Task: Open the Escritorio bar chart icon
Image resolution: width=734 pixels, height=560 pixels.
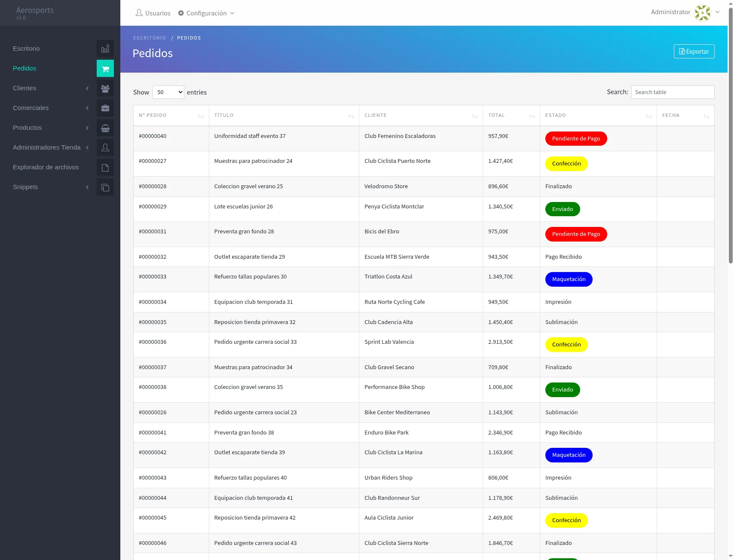Action: click(x=105, y=49)
